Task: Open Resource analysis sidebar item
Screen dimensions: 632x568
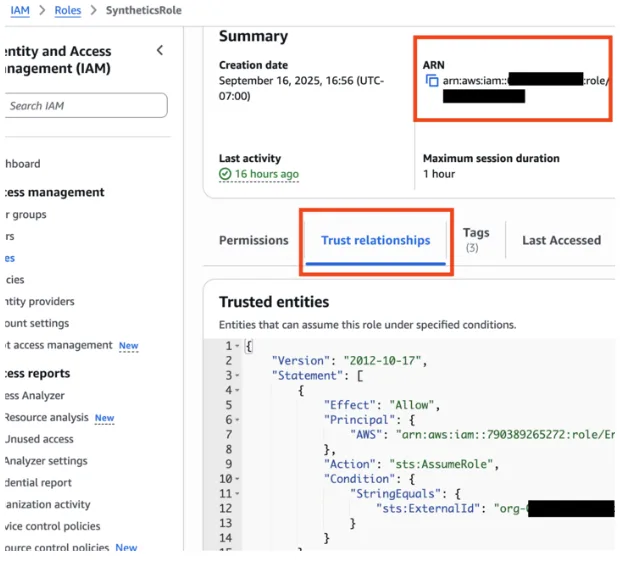Action: pos(46,417)
